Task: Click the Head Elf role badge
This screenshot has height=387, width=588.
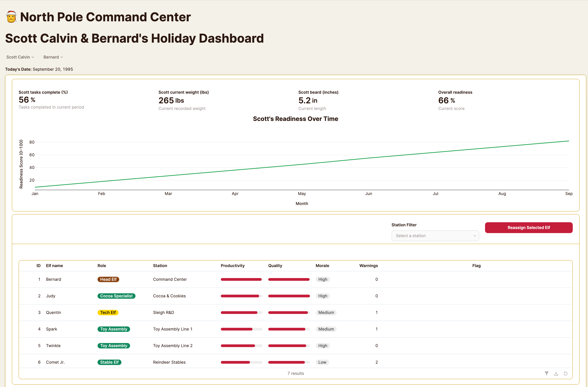Action: pos(108,279)
